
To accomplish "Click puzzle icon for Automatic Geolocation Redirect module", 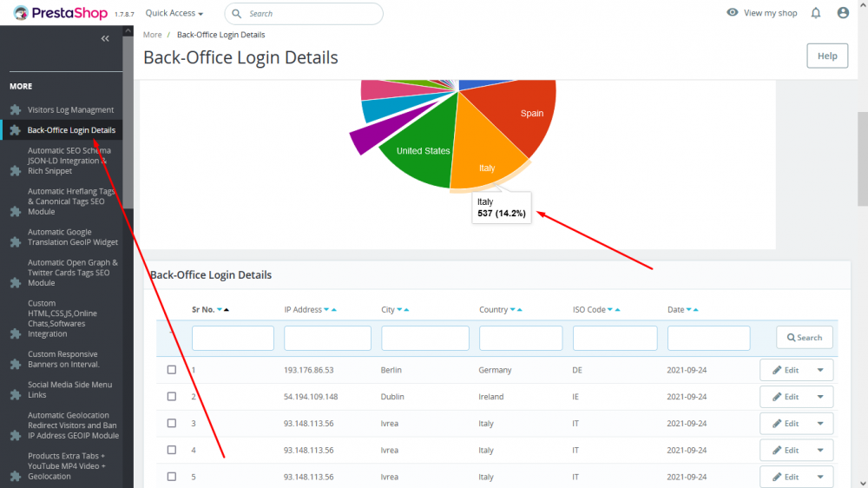I will pos(16,435).
